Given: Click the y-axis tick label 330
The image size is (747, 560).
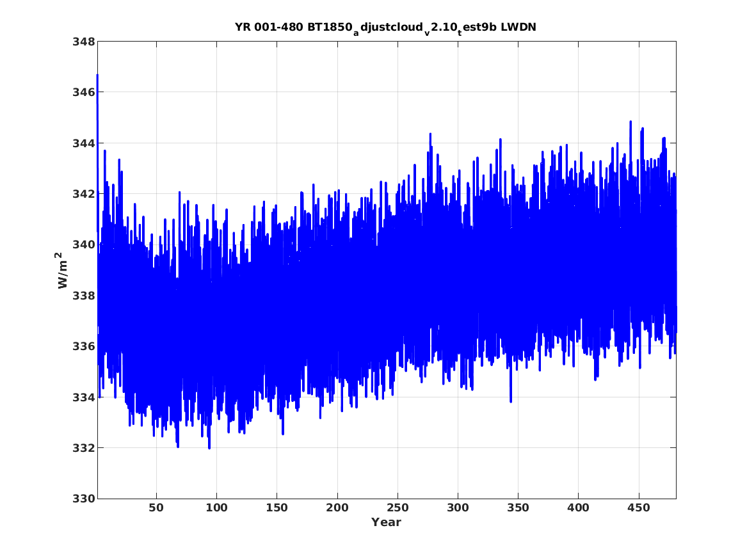Looking at the screenshot, I should (83, 499).
